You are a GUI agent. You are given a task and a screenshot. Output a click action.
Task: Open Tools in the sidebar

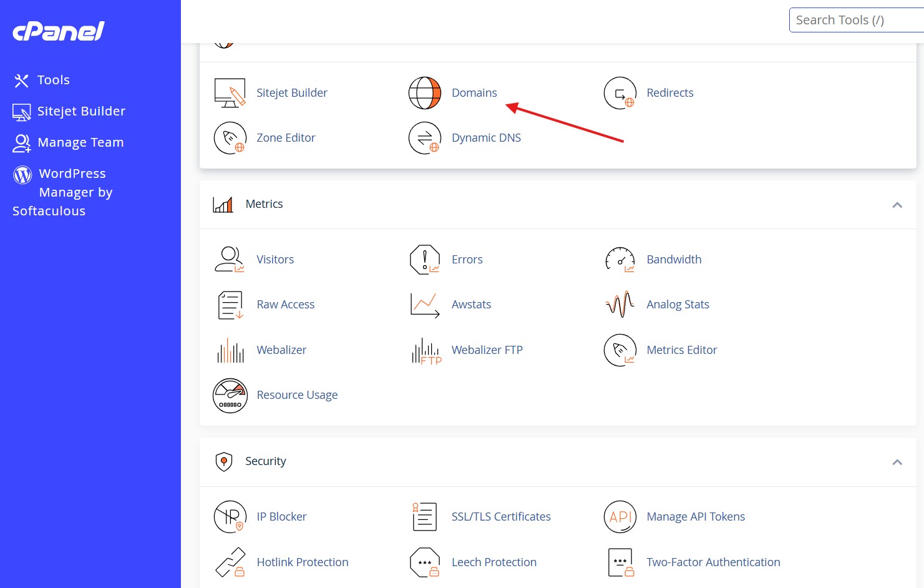(41, 80)
